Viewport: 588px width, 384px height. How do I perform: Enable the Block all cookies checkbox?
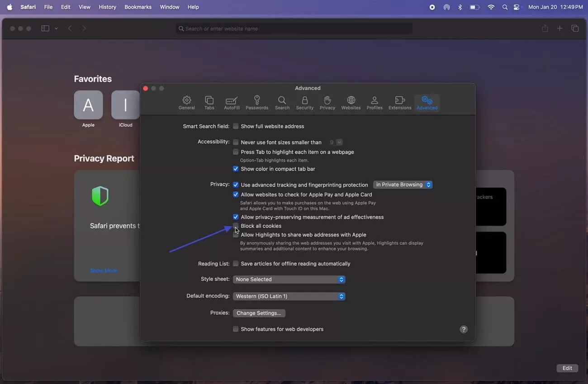(236, 226)
